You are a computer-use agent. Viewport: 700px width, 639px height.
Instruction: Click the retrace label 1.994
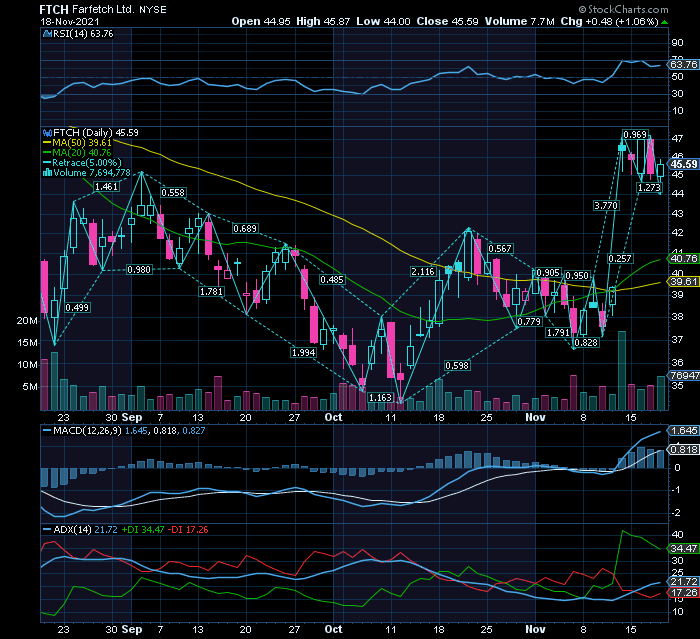[304, 353]
